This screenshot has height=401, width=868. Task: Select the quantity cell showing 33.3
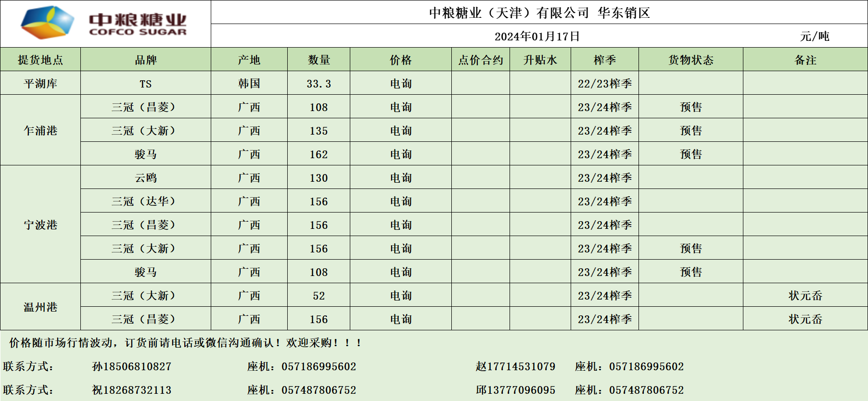click(319, 84)
